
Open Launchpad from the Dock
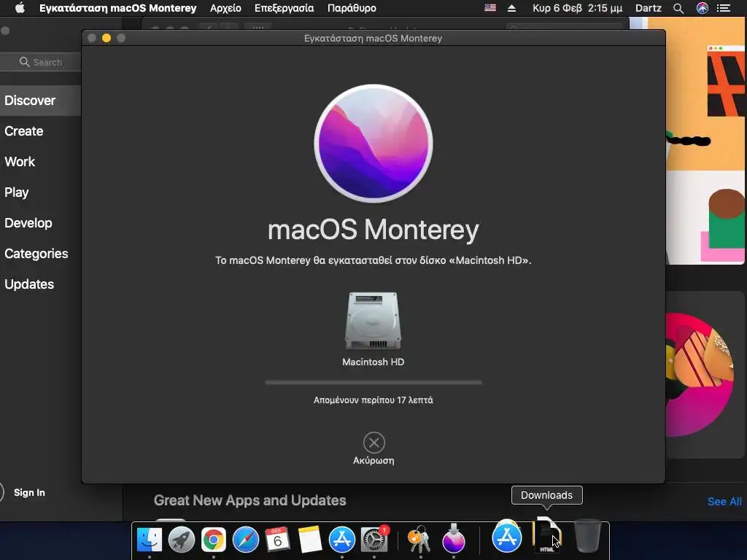(182, 540)
